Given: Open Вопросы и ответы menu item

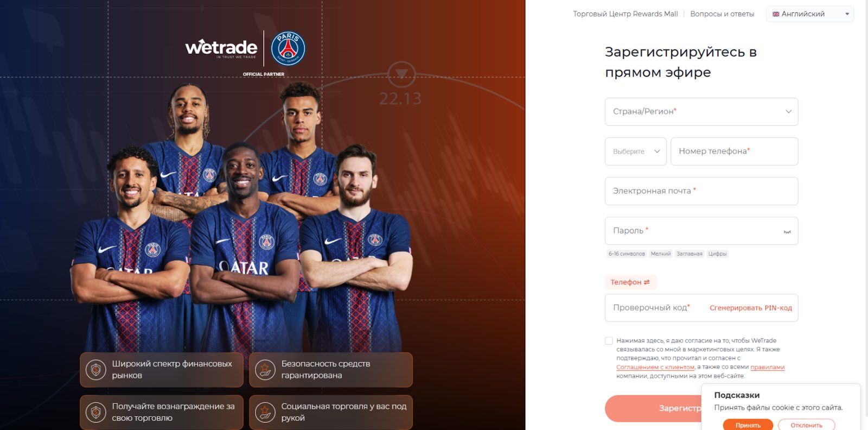Looking at the screenshot, I should pyautogui.click(x=722, y=14).
